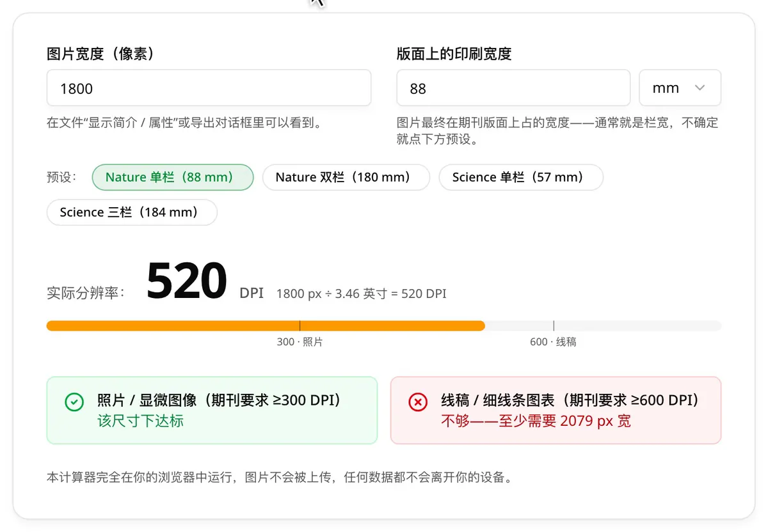Click the 600 · 线稿 marker label
Screen dimensions: 768x532
pos(553,342)
